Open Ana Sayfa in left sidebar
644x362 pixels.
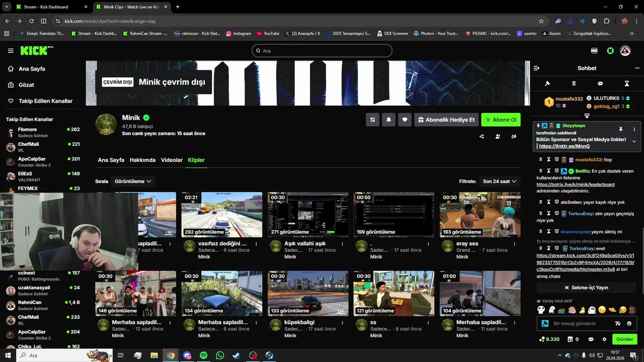[x=32, y=69]
